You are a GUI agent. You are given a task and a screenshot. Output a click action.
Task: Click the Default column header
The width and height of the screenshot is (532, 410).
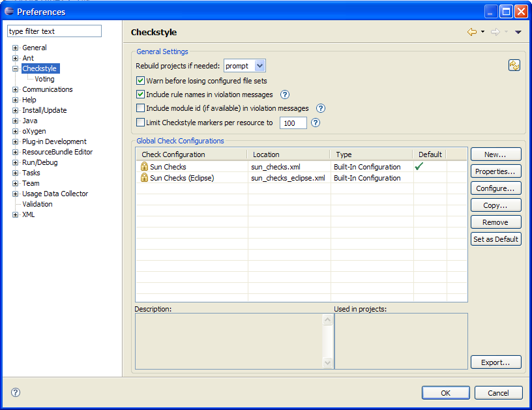(x=430, y=154)
